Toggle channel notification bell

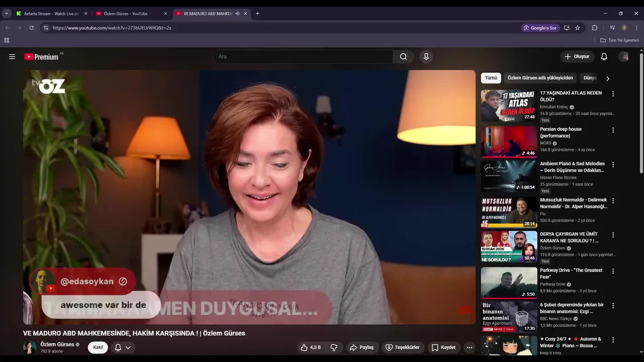[118, 347]
